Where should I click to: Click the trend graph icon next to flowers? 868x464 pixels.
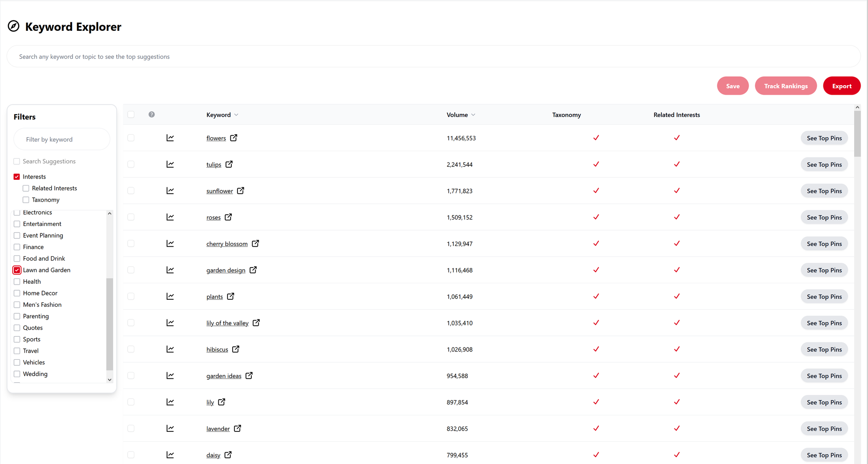pyautogui.click(x=170, y=138)
